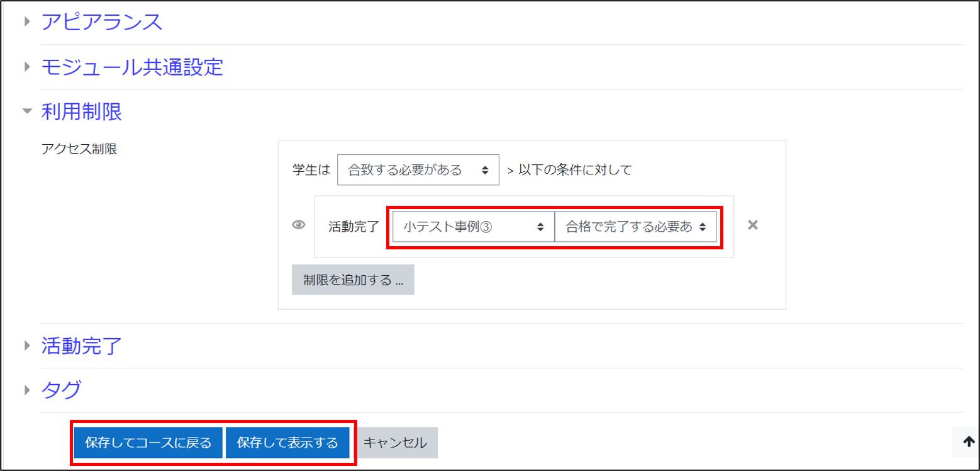Expand the 活動完了 section heading
Viewport: 980px width, 471px height.
pos(82,346)
